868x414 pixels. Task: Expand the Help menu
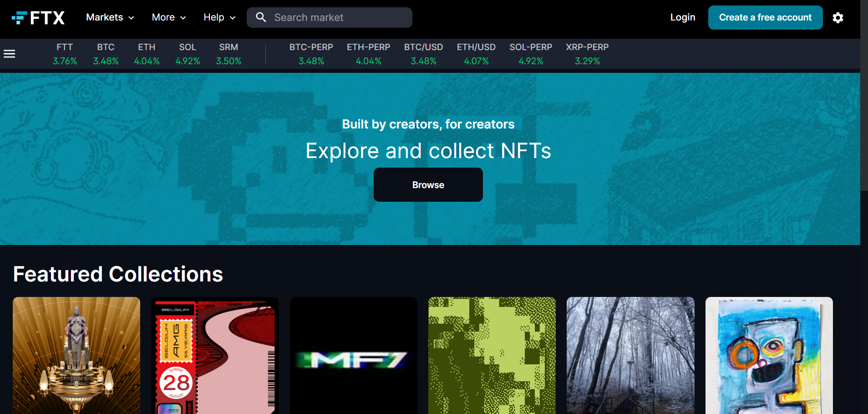(x=219, y=17)
